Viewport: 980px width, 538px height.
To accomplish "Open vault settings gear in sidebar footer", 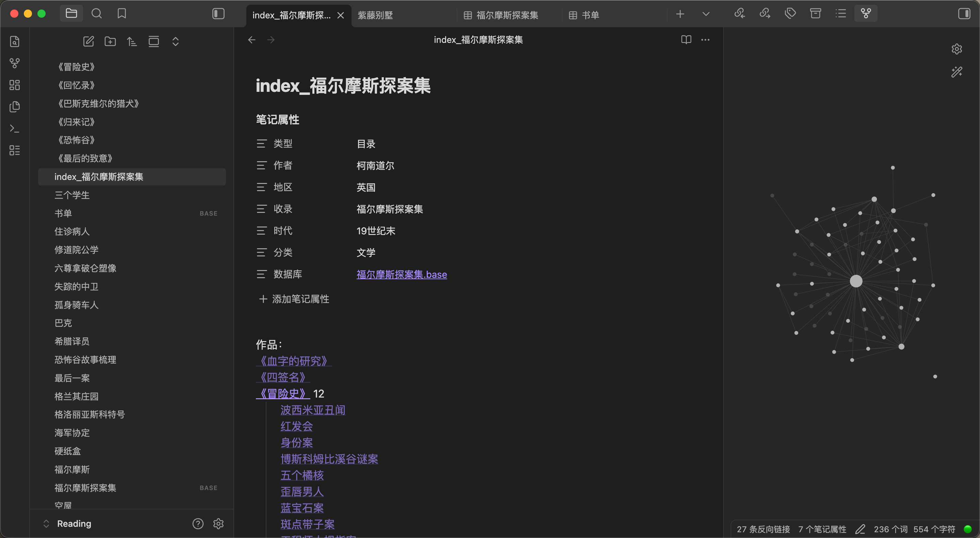I will click(218, 524).
